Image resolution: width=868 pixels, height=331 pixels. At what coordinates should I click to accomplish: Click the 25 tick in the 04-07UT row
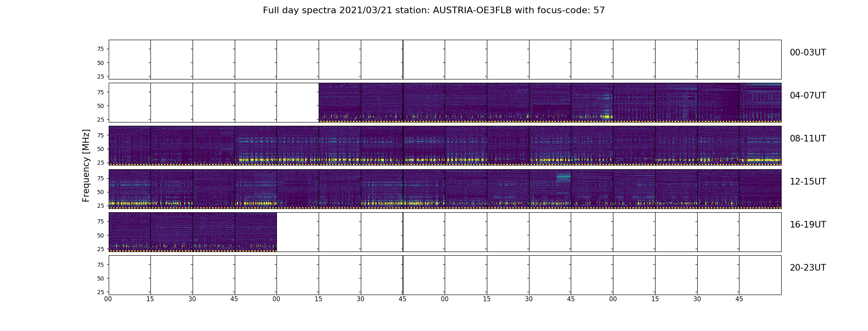(100, 120)
